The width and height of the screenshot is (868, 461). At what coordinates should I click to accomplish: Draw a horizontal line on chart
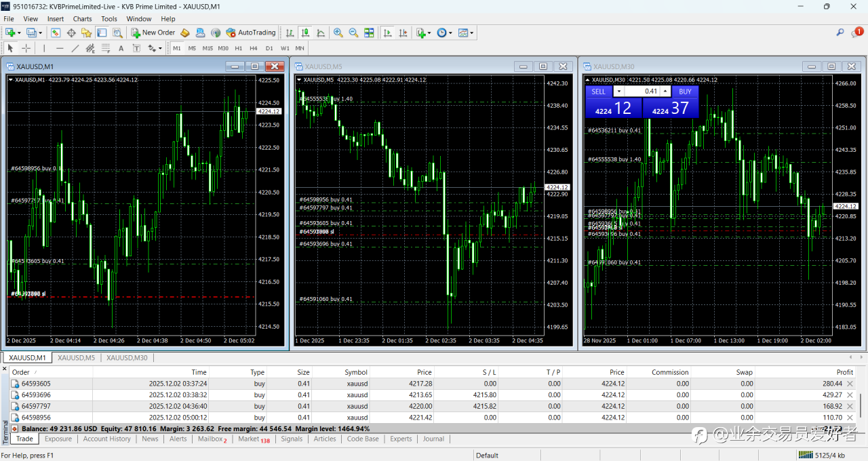(x=60, y=48)
